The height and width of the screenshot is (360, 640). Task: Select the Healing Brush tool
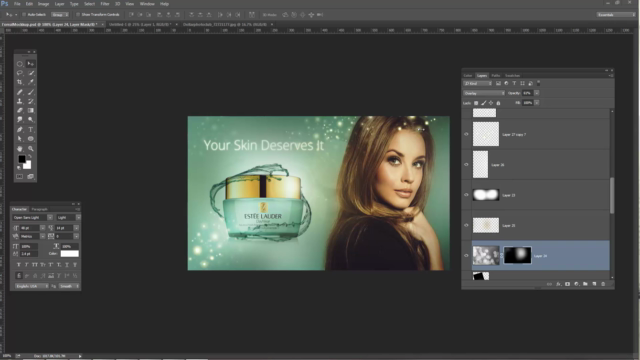(20, 92)
